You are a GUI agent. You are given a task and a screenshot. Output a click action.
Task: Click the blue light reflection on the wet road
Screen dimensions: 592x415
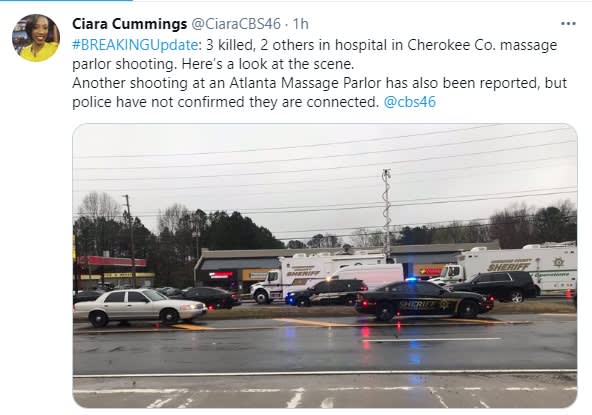click(x=415, y=351)
